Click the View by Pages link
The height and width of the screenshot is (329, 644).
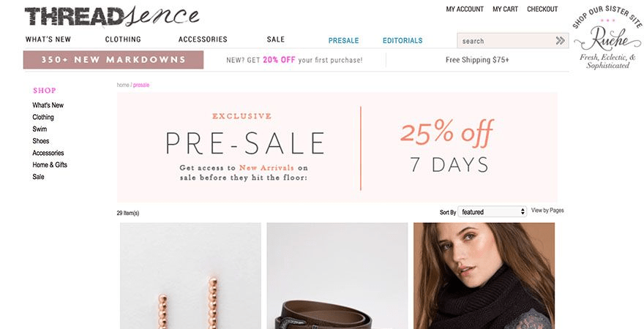pyautogui.click(x=547, y=211)
